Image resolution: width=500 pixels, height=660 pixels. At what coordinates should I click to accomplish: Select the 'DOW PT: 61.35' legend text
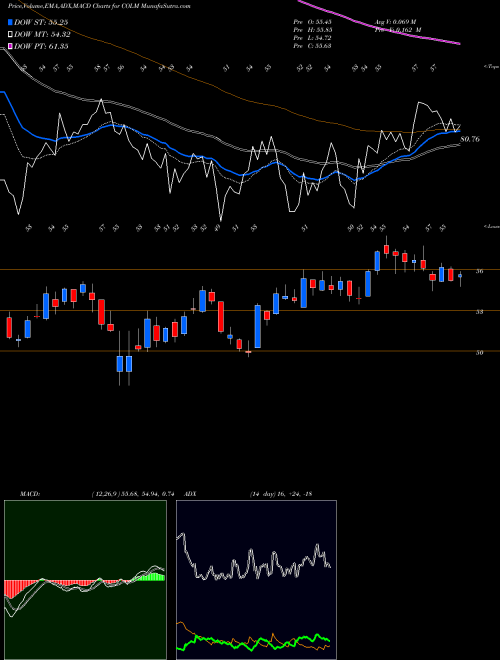click(42, 46)
